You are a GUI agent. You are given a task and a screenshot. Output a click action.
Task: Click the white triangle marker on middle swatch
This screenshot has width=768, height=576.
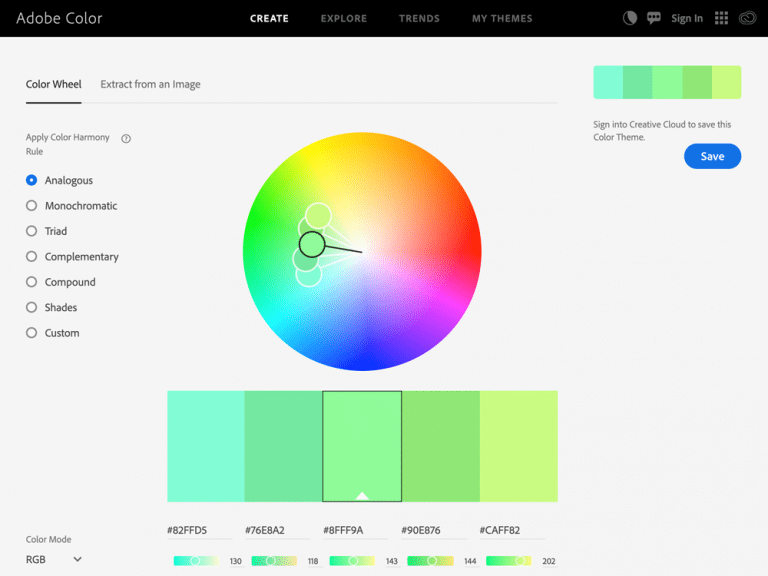pyautogui.click(x=362, y=495)
